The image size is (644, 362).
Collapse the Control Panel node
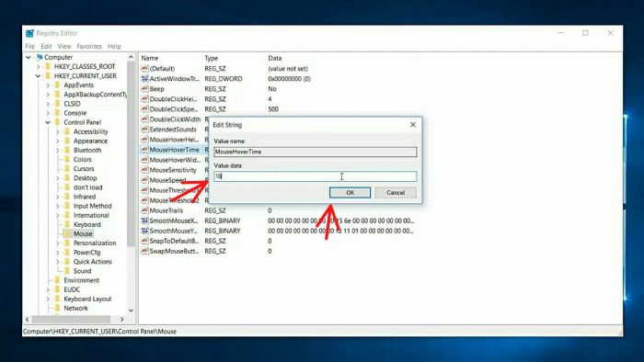point(48,122)
